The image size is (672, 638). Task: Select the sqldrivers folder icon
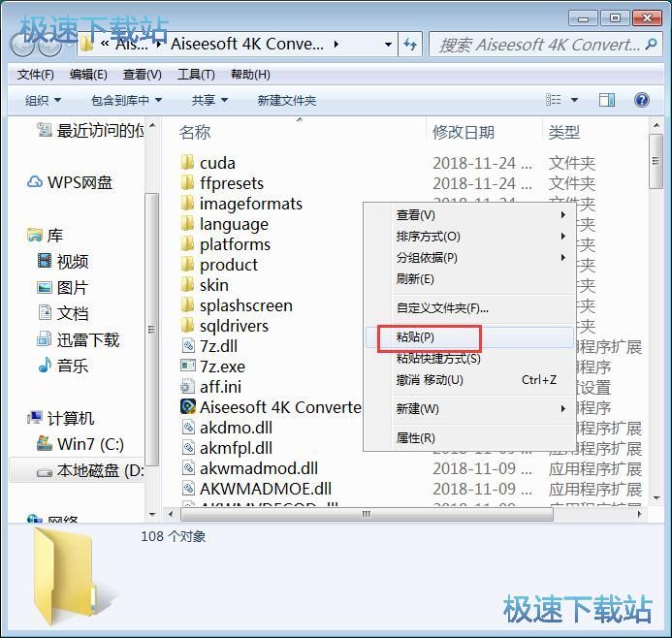pyautogui.click(x=187, y=326)
